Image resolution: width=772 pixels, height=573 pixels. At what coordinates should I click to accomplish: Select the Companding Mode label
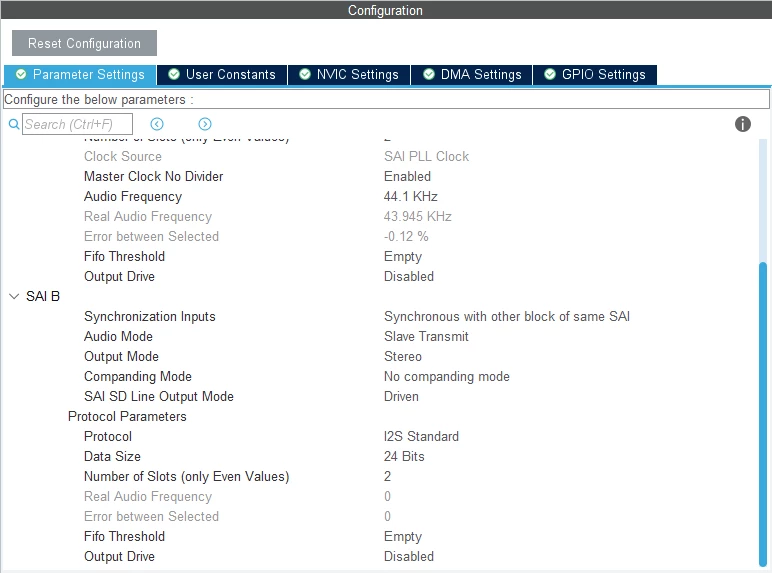click(138, 377)
